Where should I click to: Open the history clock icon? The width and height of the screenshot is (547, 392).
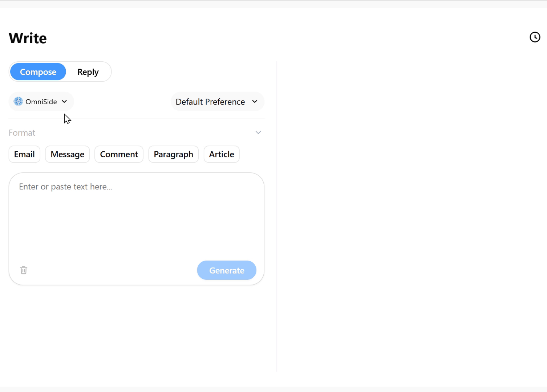click(x=535, y=37)
